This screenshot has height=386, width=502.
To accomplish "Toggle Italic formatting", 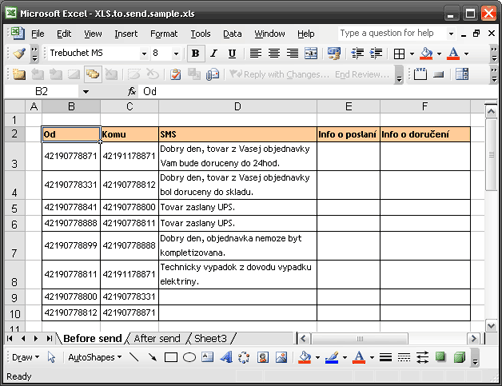I will [x=214, y=53].
